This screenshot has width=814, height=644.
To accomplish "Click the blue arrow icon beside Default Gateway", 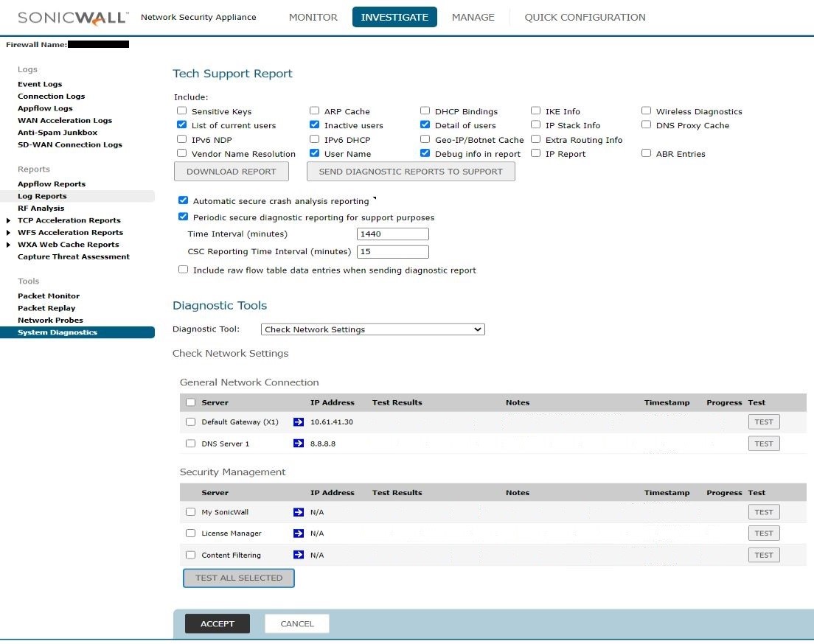I will pyautogui.click(x=298, y=422).
